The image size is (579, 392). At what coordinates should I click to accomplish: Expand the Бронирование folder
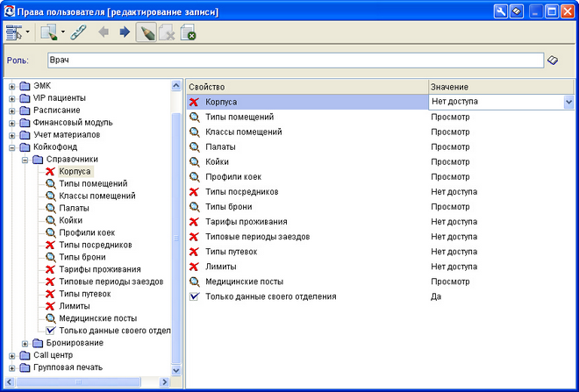tap(25, 344)
